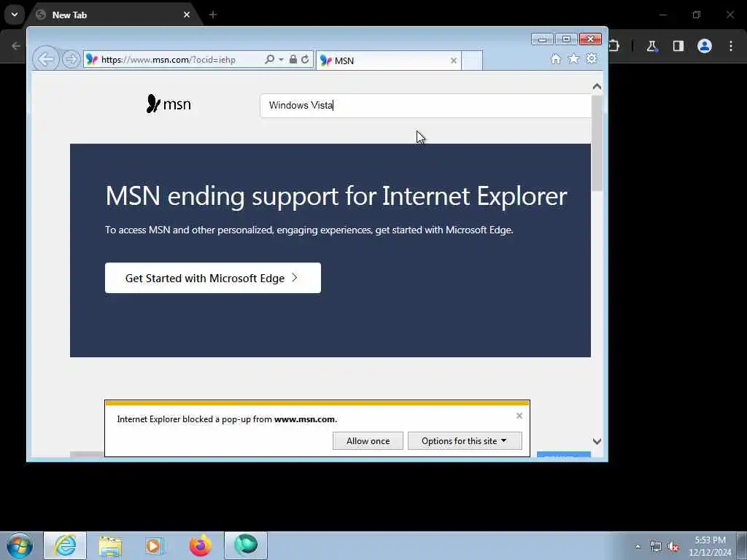The height and width of the screenshot is (560, 747).
Task: Open profile avatar in background browser
Action: [x=705, y=46]
